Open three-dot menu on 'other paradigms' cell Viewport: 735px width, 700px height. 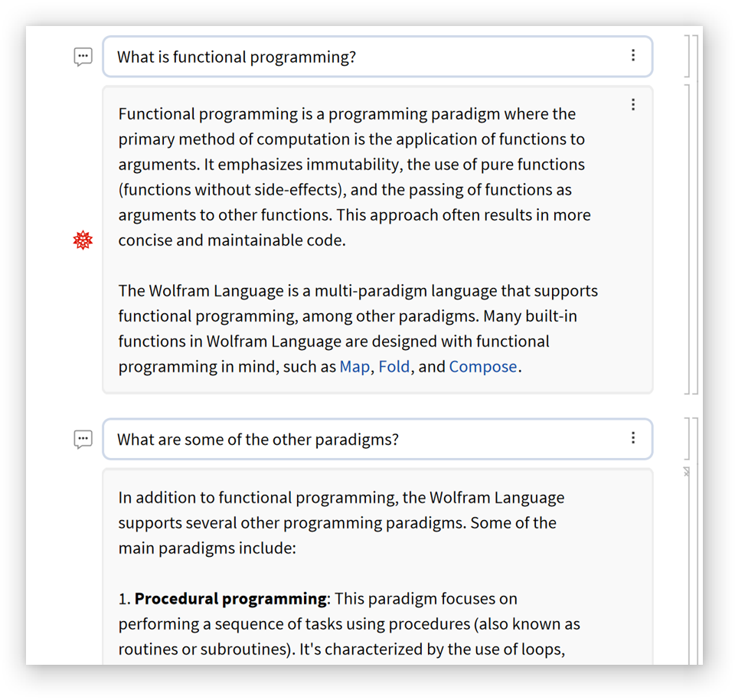(x=633, y=437)
